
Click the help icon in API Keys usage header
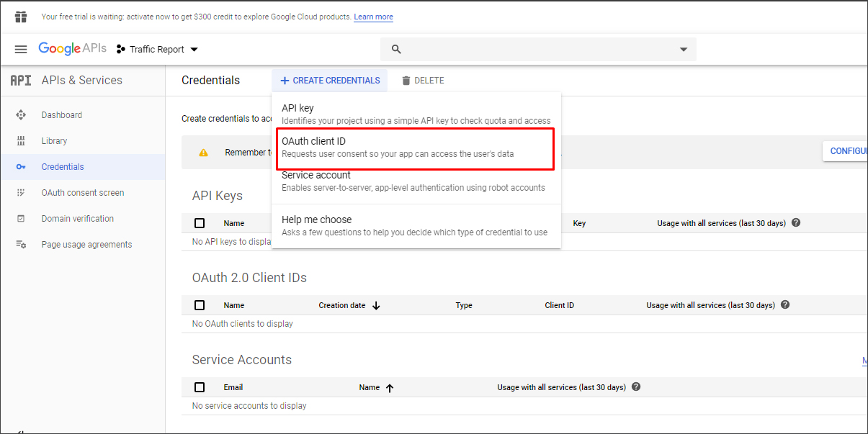(x=796, y=223)
